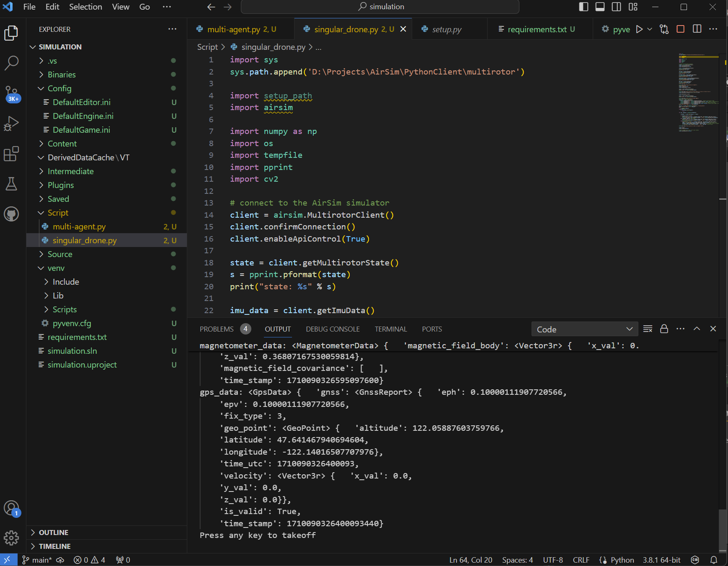Toggle the Primary Side Bar visibility

(x=583, y=7)
